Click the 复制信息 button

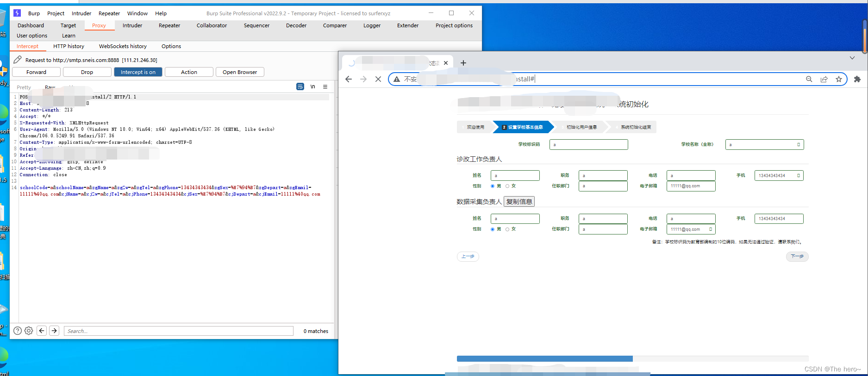coord(519,202)
